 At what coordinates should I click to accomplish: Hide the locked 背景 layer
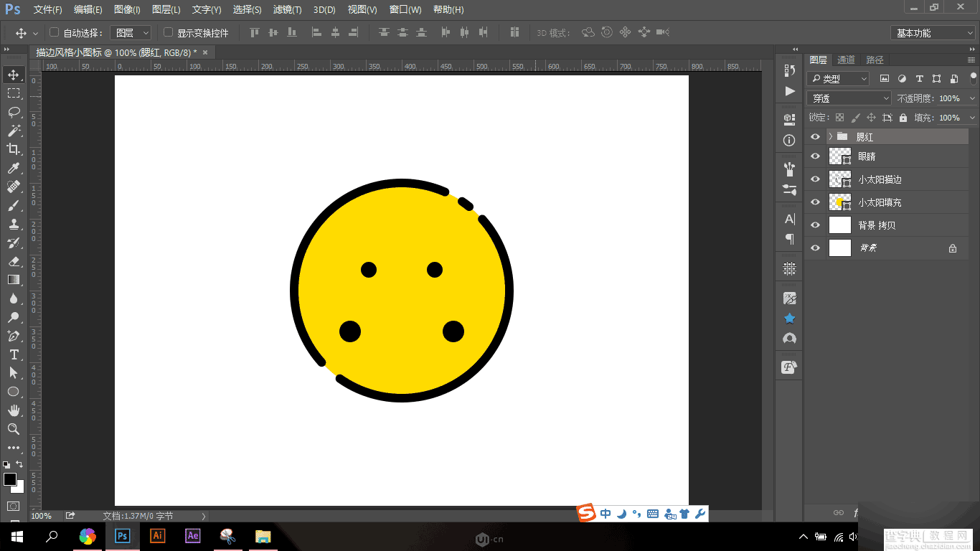pyautogui.click(x=815, y=248)
